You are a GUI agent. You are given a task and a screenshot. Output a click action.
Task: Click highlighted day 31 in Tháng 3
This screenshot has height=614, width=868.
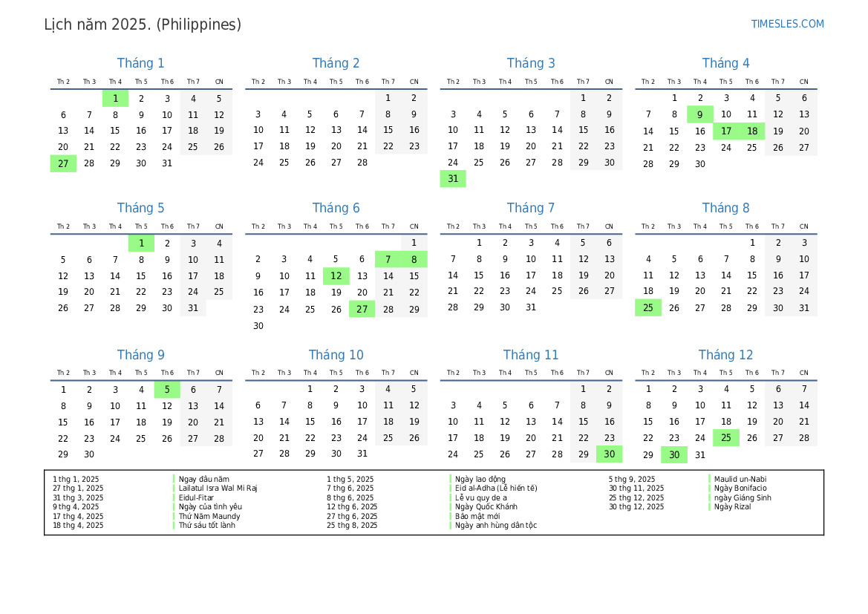pyautogui.click(x=453, y=179)
